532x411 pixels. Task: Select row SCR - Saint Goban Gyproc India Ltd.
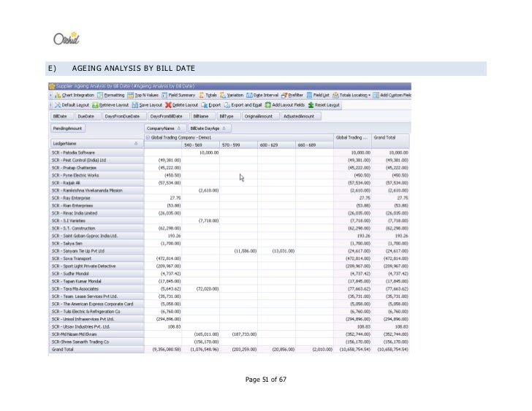96,236
